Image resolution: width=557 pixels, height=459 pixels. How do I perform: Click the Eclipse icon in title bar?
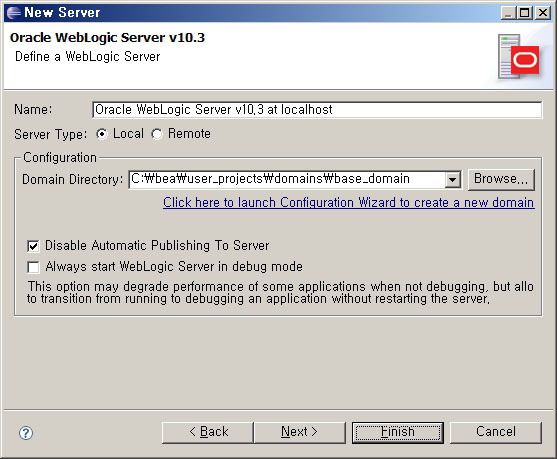(x=13, y=12)
